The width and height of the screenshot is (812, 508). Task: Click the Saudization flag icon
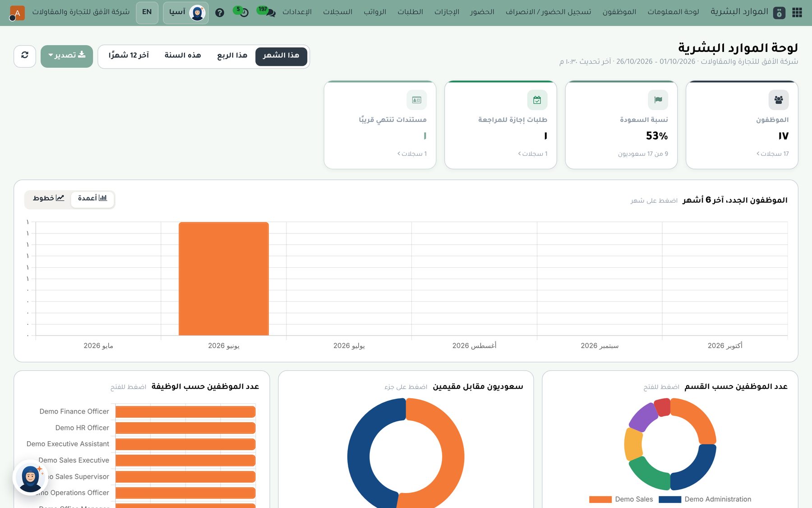pyautogui.click(x=658, y=100)
